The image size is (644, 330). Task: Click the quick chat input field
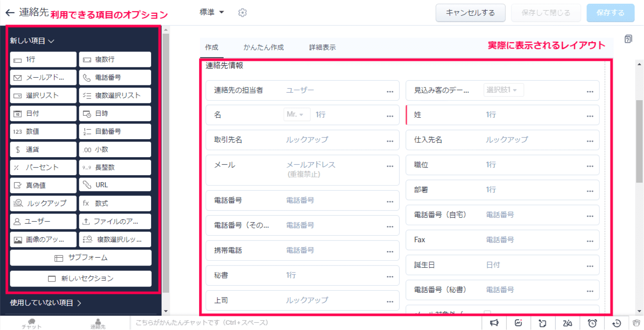(x=306, y=323)
